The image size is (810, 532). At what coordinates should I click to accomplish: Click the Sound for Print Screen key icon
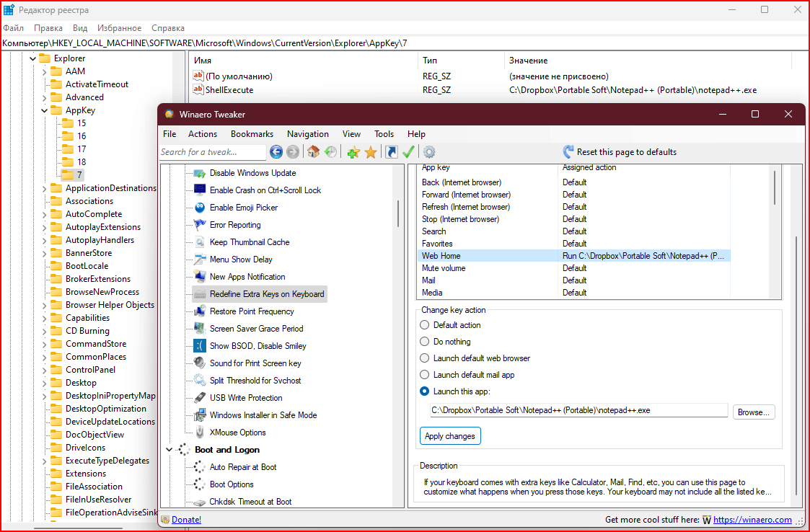(200, 363)
